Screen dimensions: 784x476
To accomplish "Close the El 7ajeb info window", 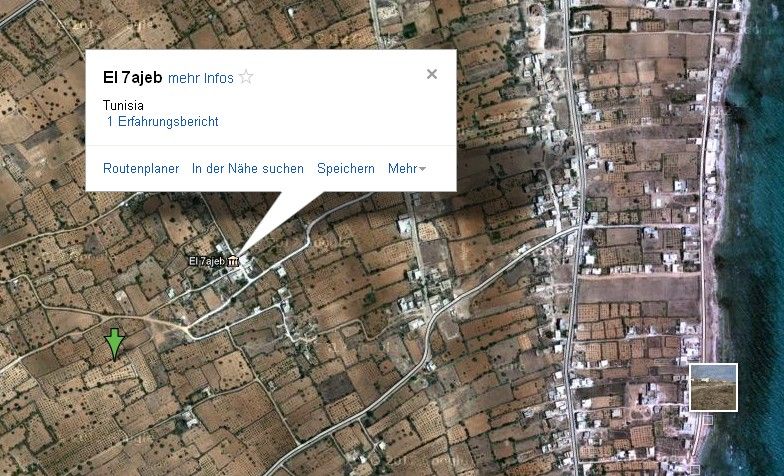I will point(432,74).
